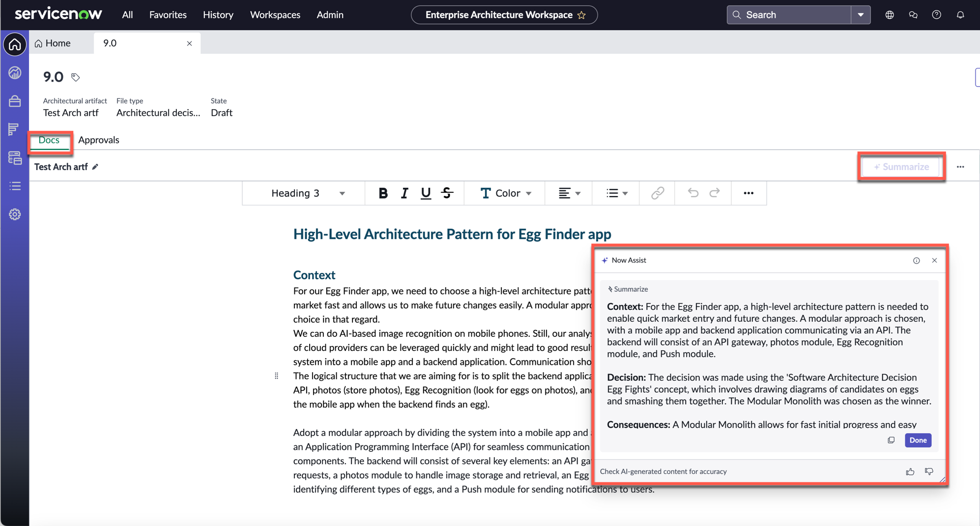The width and height of the screenshot is (980, 526).
Task: Expand the Heading 3 style dropdown
Action: (308, 193)
